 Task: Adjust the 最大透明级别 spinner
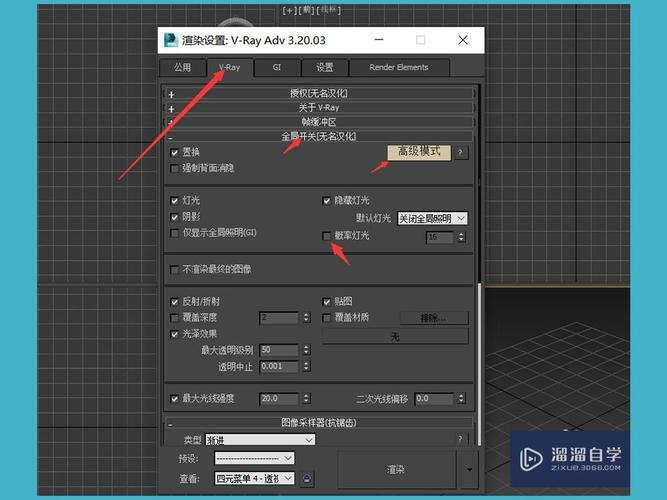(306, 350)
